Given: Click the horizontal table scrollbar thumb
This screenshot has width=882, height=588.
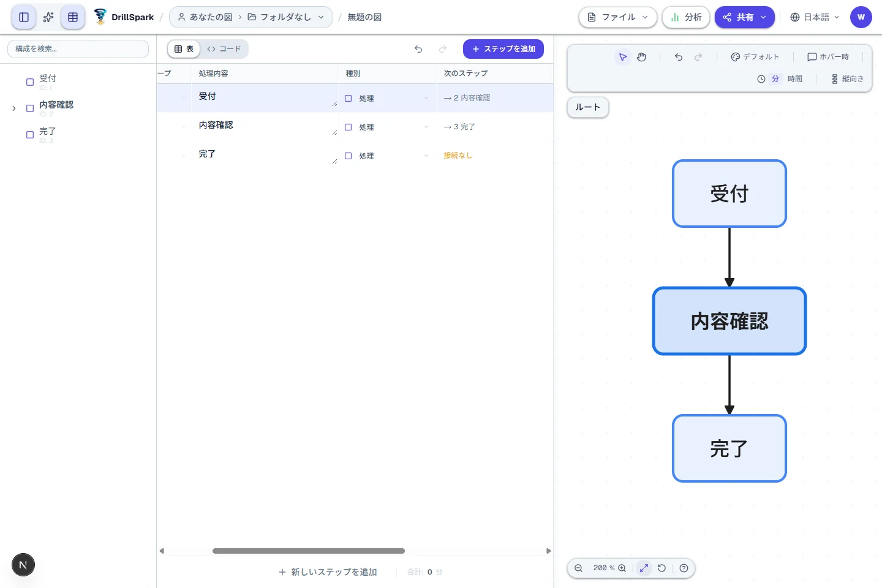Looking at the screenshot, I should (x=309, y=551).
